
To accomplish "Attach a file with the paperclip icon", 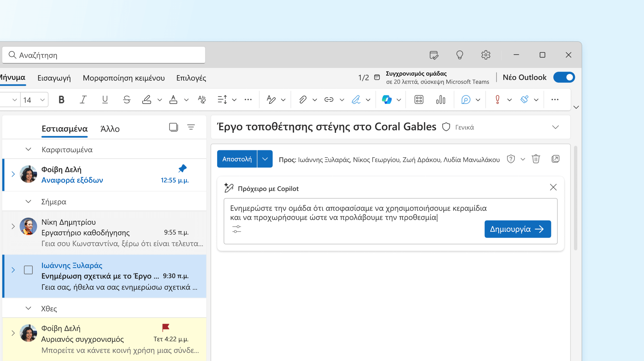I will pyautogui.click(x=303, y=100).
